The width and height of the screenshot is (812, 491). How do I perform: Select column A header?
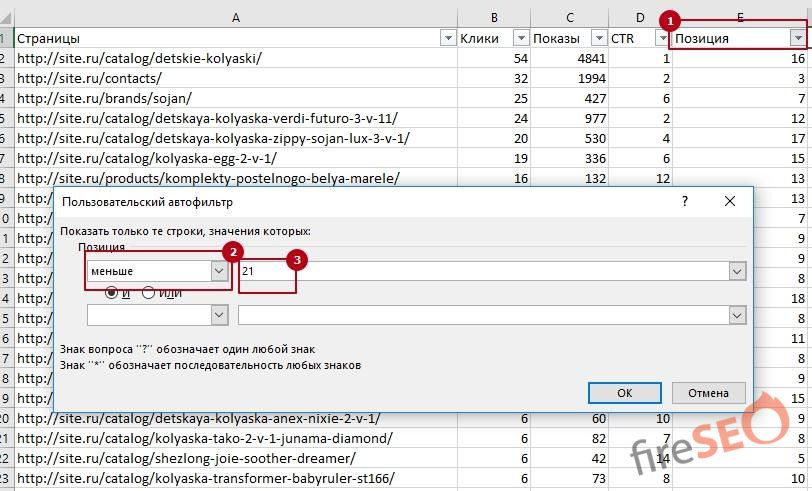[235, 17]
